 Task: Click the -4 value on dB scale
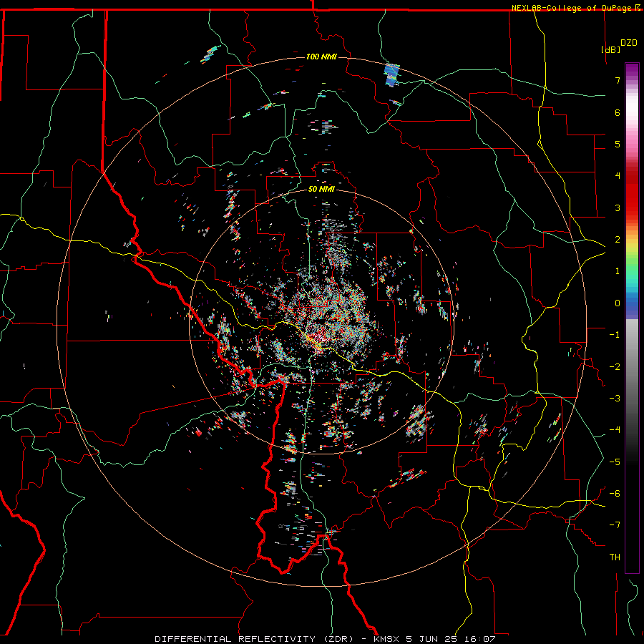pyautogui.click(x=615, y=430)
